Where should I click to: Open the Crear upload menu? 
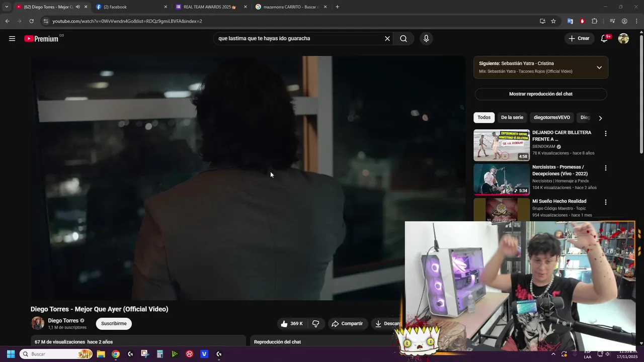pyautogui.click(x=579, y=39)
